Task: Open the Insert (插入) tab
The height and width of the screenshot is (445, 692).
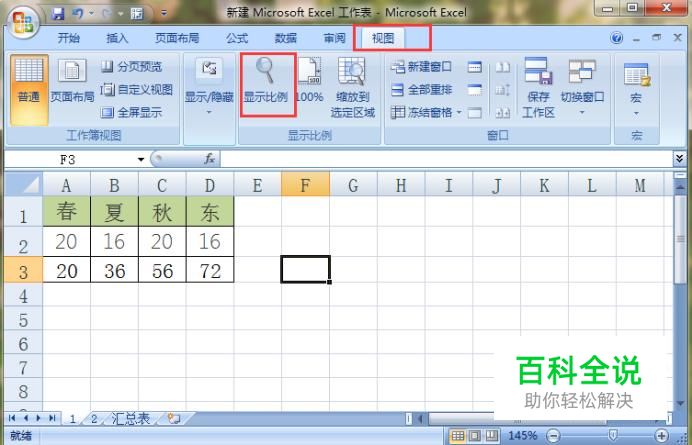Action: point(117,38)
